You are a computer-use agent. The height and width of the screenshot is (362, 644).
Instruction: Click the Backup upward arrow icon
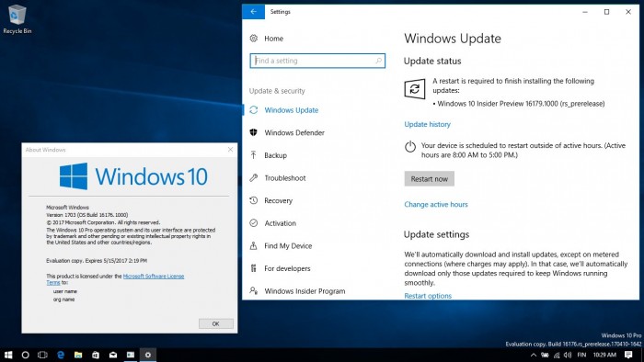coord(254,155)
